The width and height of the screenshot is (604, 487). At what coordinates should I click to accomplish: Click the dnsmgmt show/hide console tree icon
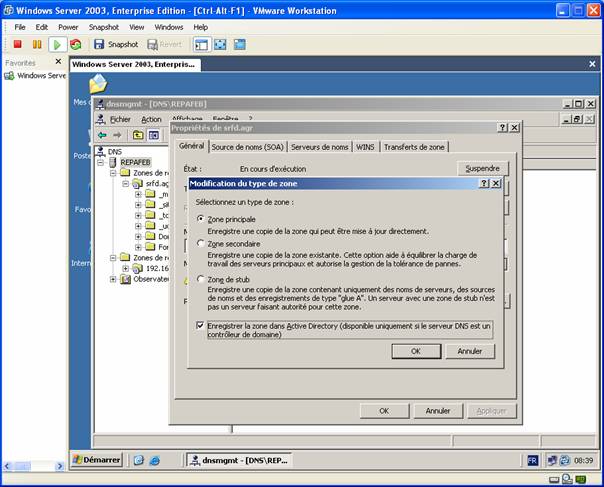click(154, 135)
